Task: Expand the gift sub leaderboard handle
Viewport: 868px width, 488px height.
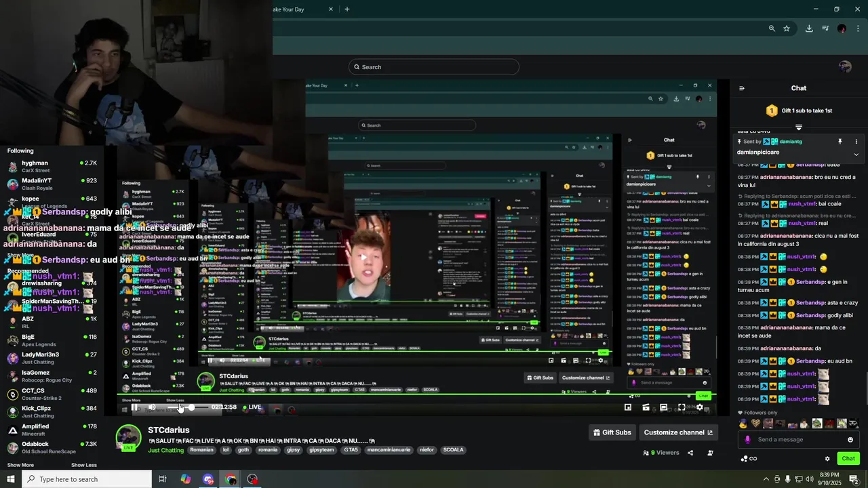Action: (799, 127)
